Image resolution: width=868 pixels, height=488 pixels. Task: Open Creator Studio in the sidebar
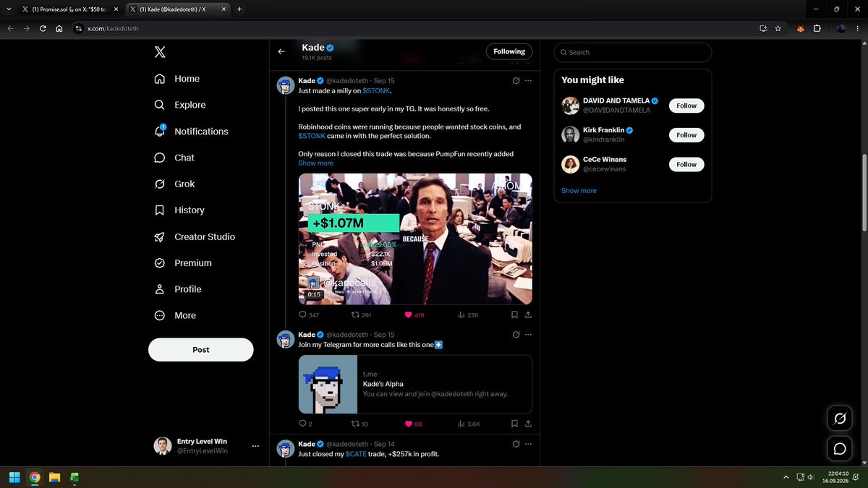click(x=195, y=236)
